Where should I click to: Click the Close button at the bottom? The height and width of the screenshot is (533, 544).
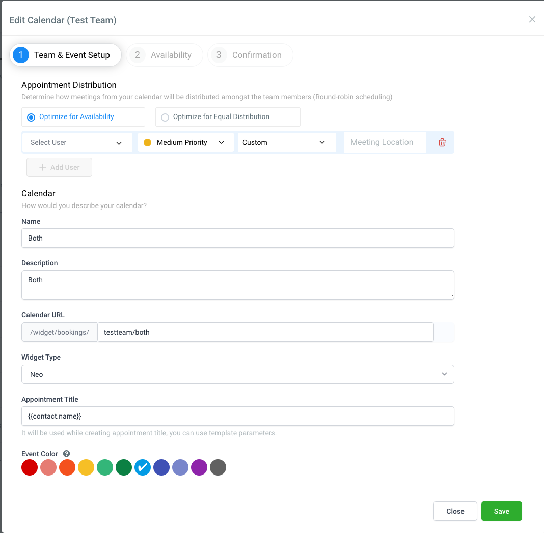click(x=455, y=511)
